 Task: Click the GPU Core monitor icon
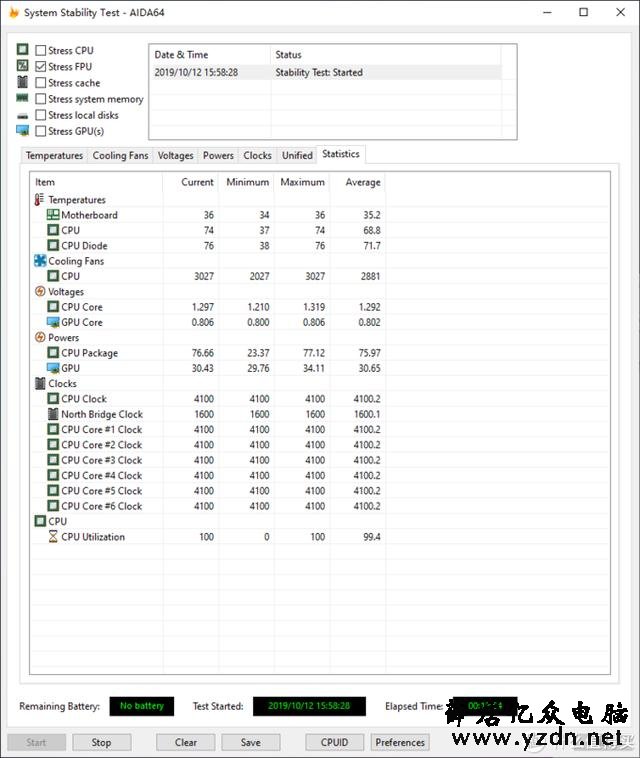53,322
